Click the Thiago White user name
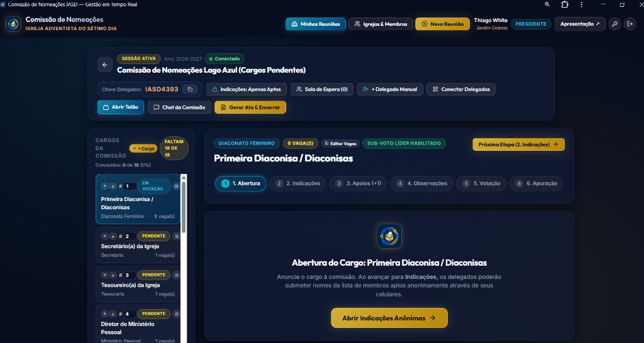This screenshot has height=343, width=644. tap(491, 20)
